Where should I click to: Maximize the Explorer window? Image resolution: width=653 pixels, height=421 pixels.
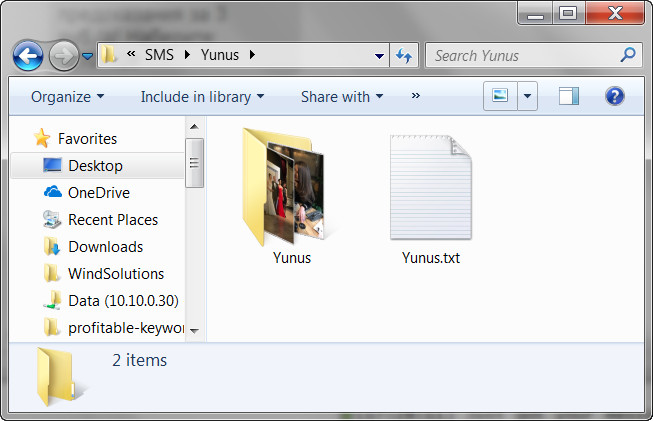click(x=568, y=13)
